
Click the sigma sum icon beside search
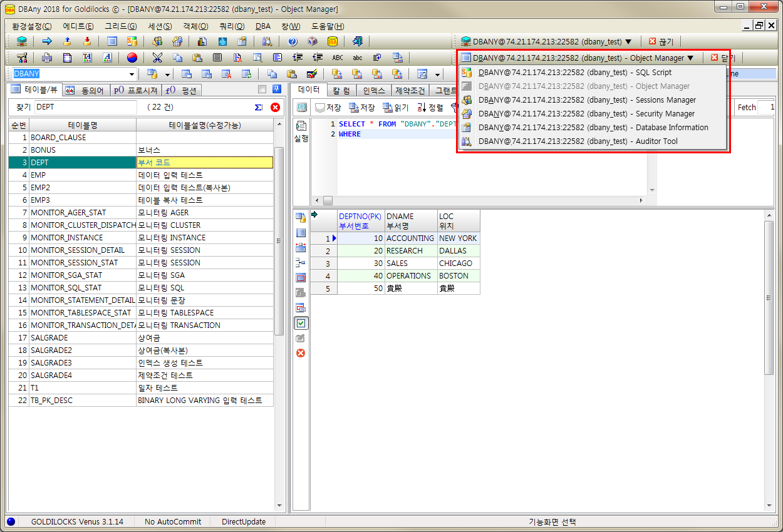(259, 107)
